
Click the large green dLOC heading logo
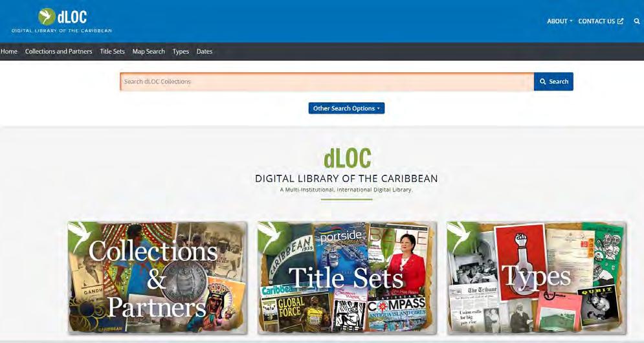point(347,158)
